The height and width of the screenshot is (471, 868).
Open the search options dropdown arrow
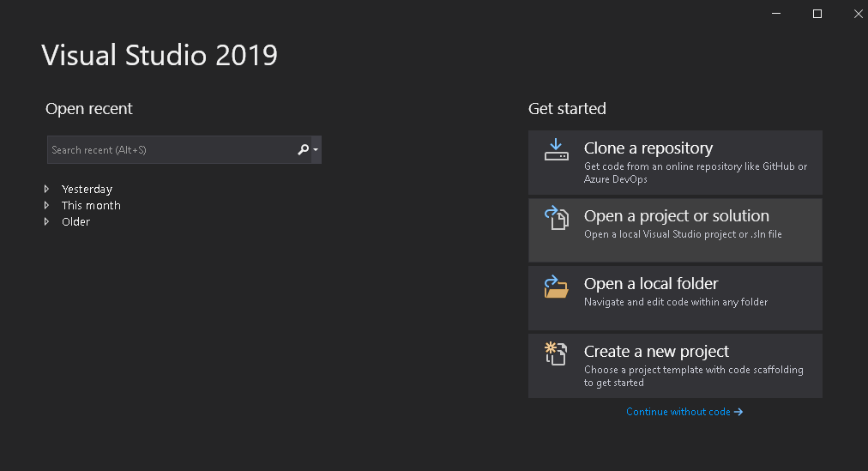[316, 150]
